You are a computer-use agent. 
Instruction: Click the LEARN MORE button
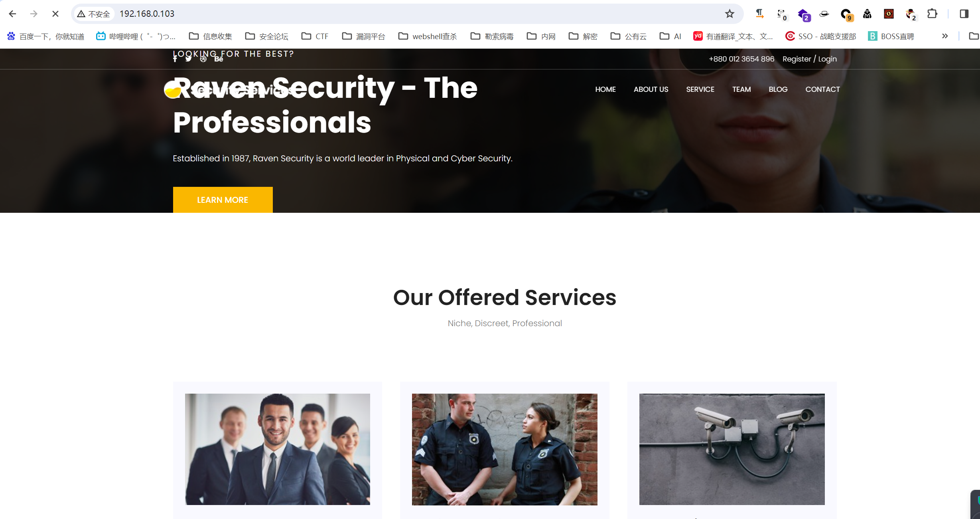tap(223, 200)
